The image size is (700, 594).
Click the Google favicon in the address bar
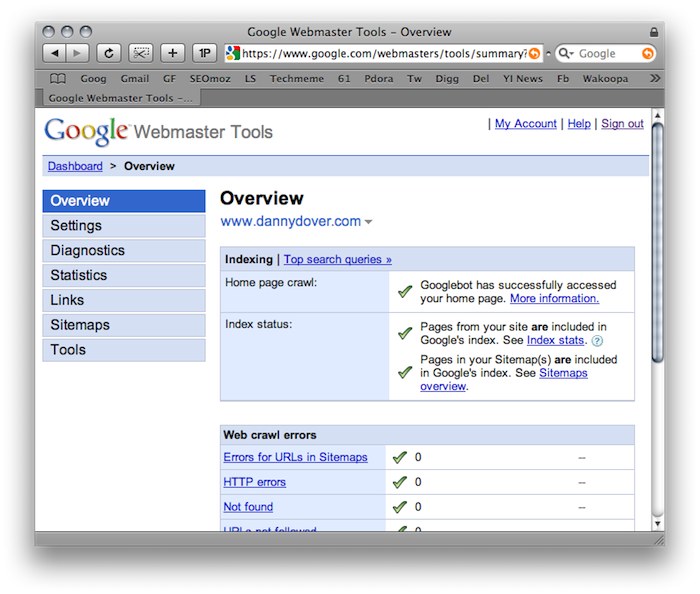point(233,53)
